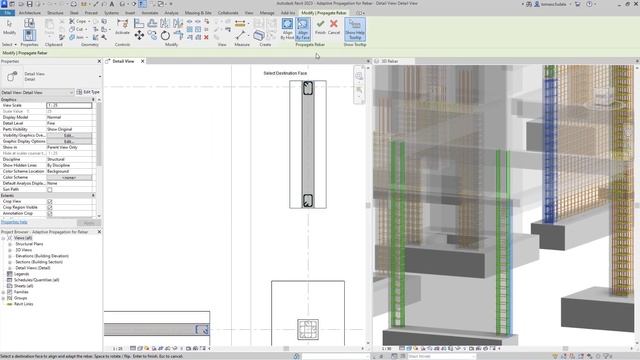The height and width of the screenshot is (360, 640).
Task: Collapse the Views (all) tree node
Action: pos(3,238)
